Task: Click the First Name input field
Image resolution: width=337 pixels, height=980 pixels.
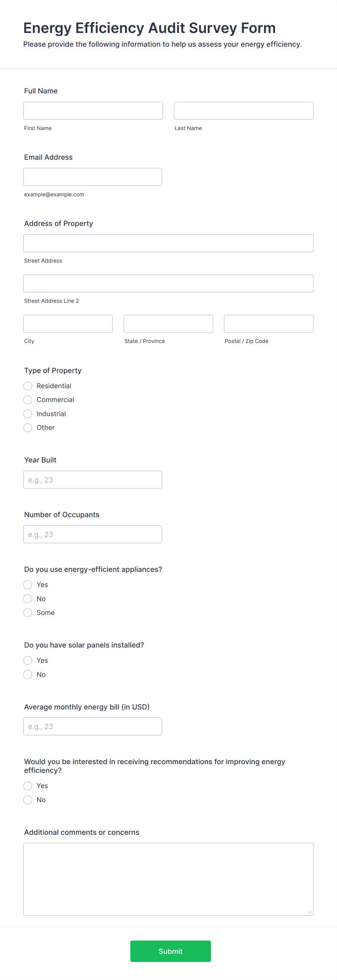Action: [93, 110]
